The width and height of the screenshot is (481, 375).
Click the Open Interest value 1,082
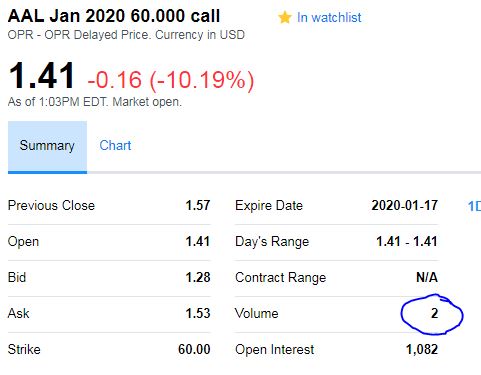tap(422, 349)
